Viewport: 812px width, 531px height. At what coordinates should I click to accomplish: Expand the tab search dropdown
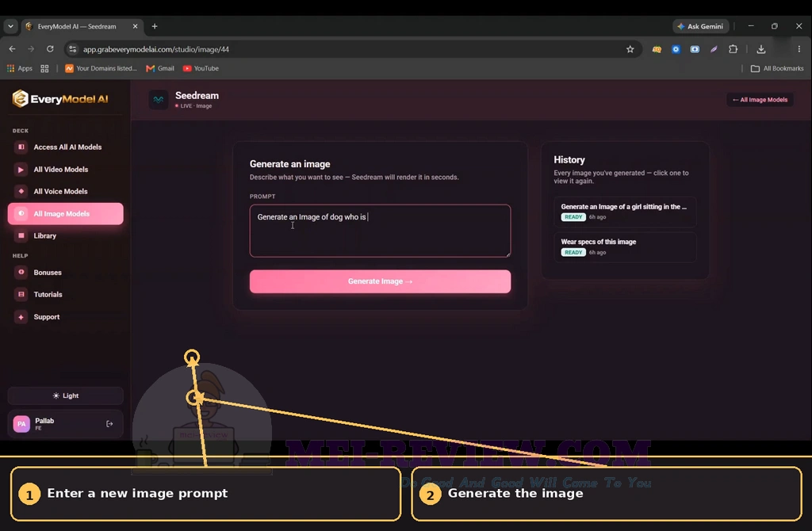(x=10, y=26)
